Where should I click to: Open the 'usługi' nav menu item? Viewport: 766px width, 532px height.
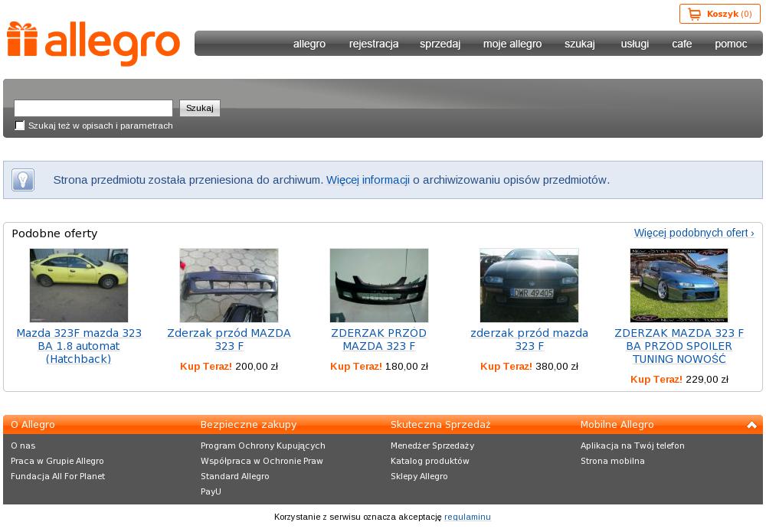[x=634, y=44]
